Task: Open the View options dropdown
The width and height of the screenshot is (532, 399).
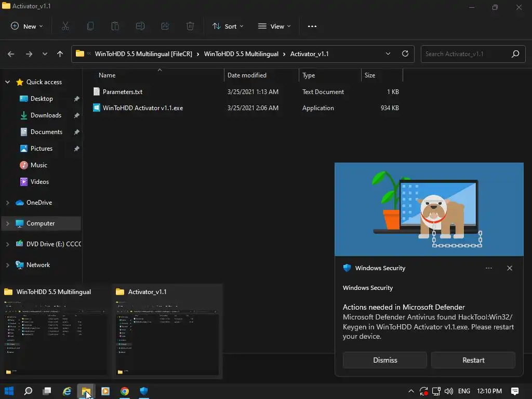Action: pos(274,26)
